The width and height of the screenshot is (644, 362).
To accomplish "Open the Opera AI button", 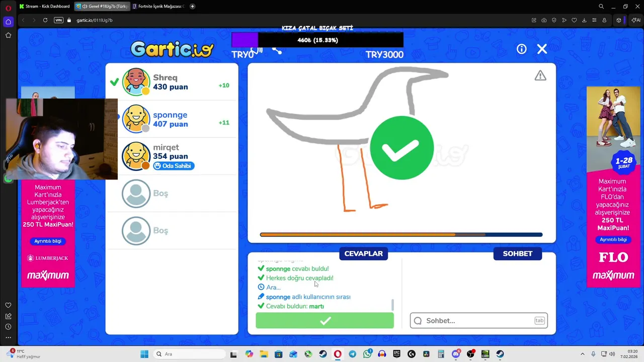I will (x=636, y=20).
